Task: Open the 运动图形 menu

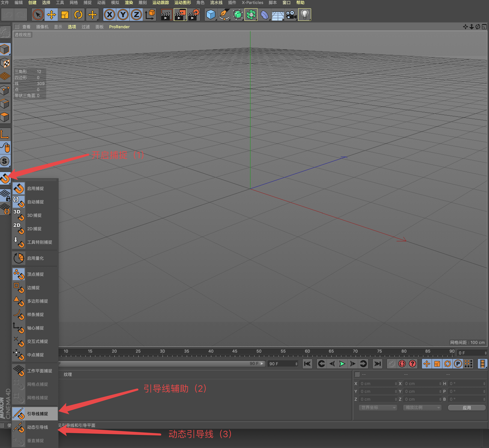Action: pyautogui.click(x=183, y=3)
